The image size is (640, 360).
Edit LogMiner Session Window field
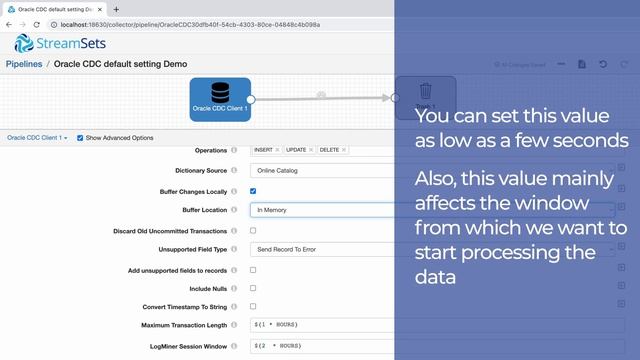click(438, 346)
